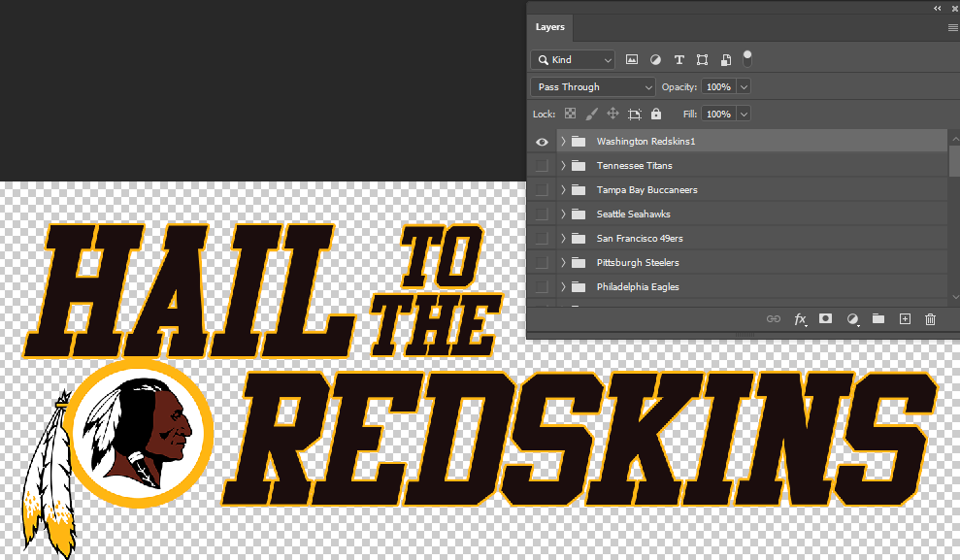Click the Seattle Seahawks folder icon
Viewport: 960px width, 560px height.
click(579, 214)
